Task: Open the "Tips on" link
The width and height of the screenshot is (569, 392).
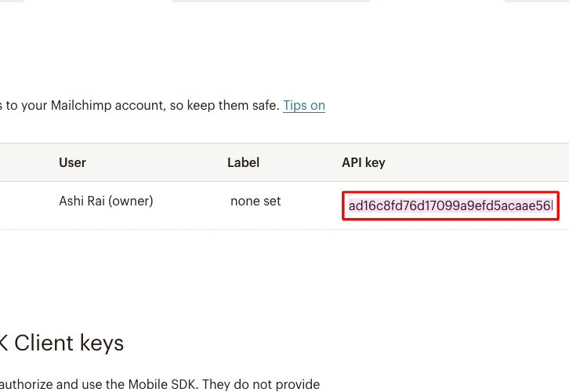Action: 304,105
